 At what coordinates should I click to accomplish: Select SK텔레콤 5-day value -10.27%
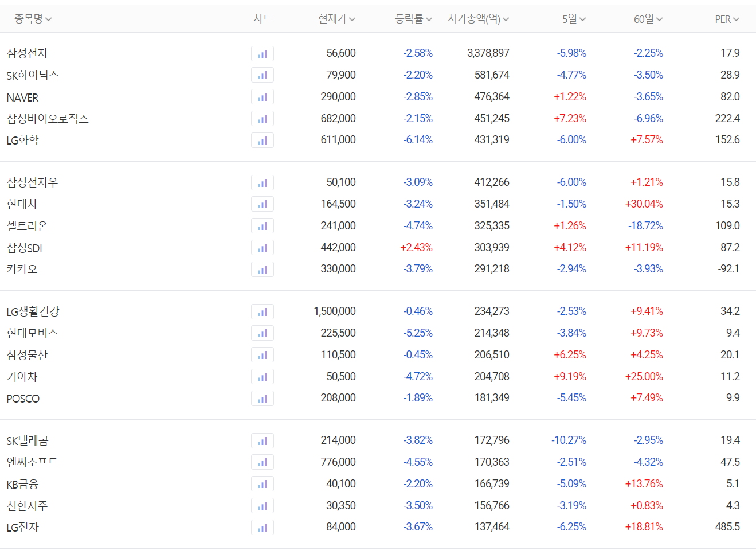point(569,440)
